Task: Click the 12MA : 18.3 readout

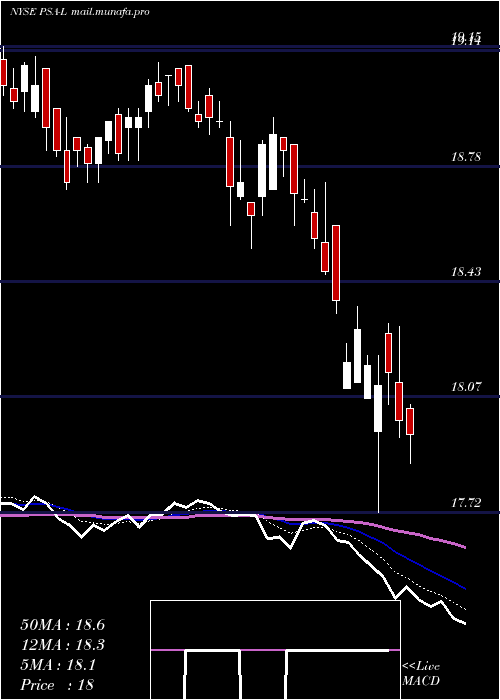Action: tap(62, 645)
